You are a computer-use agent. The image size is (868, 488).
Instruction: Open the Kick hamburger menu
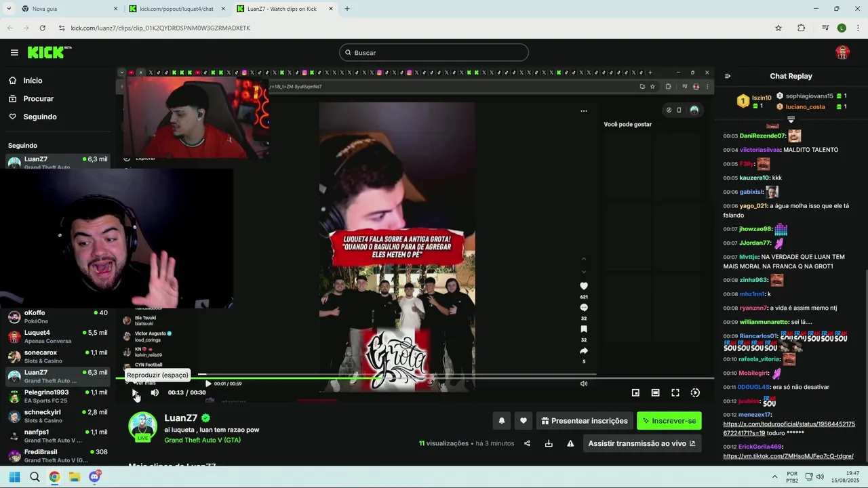point(14,52)
